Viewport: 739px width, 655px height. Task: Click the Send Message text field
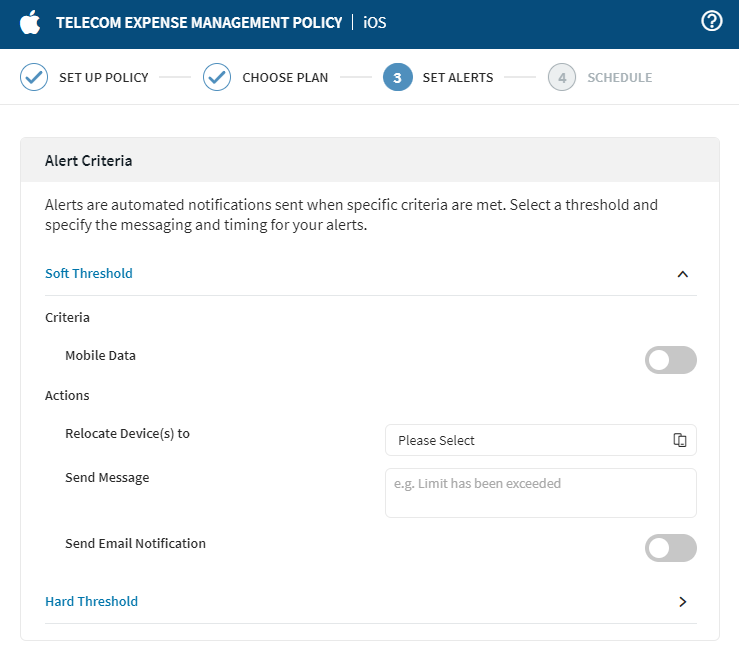tap(540, 492)
